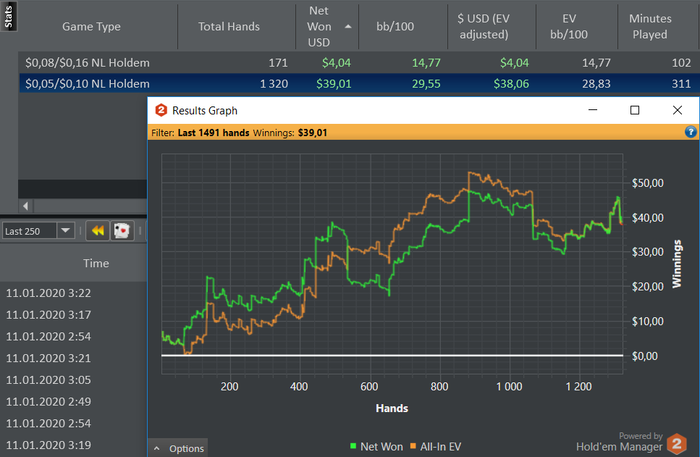Select the $0,05/$0,10 NL Holdem row

point(359,83)
